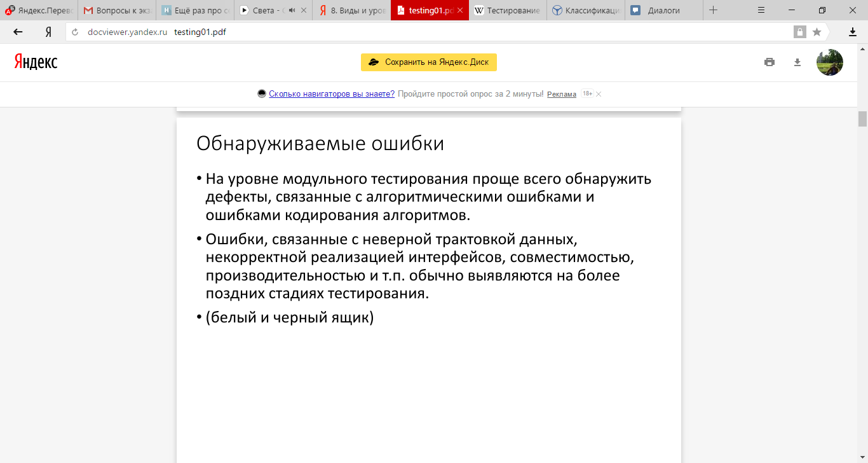Open the user profile avatar
The image size is (868, 463).
pos(830,62)
